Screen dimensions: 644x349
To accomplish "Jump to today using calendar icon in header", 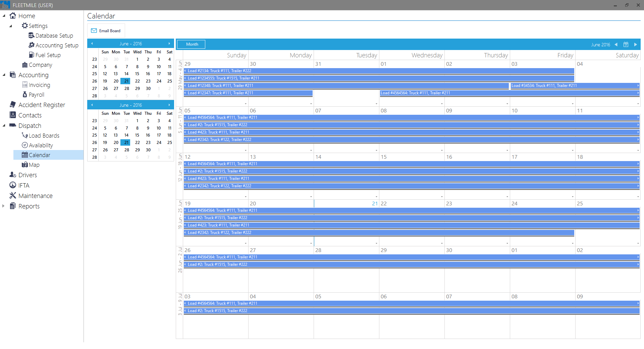I will (626, 44).
